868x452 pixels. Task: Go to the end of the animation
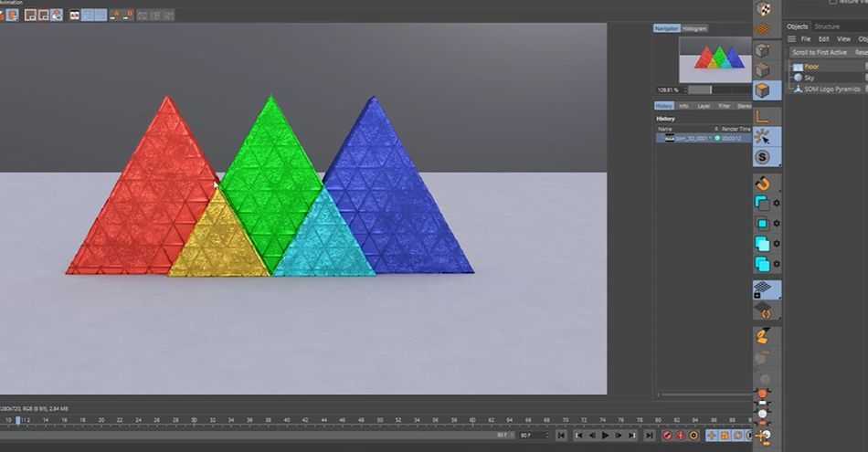click(x=650, y=436)
